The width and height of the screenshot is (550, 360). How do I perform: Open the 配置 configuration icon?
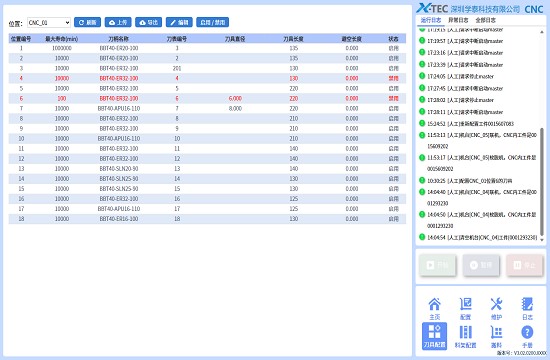(465, 308)
